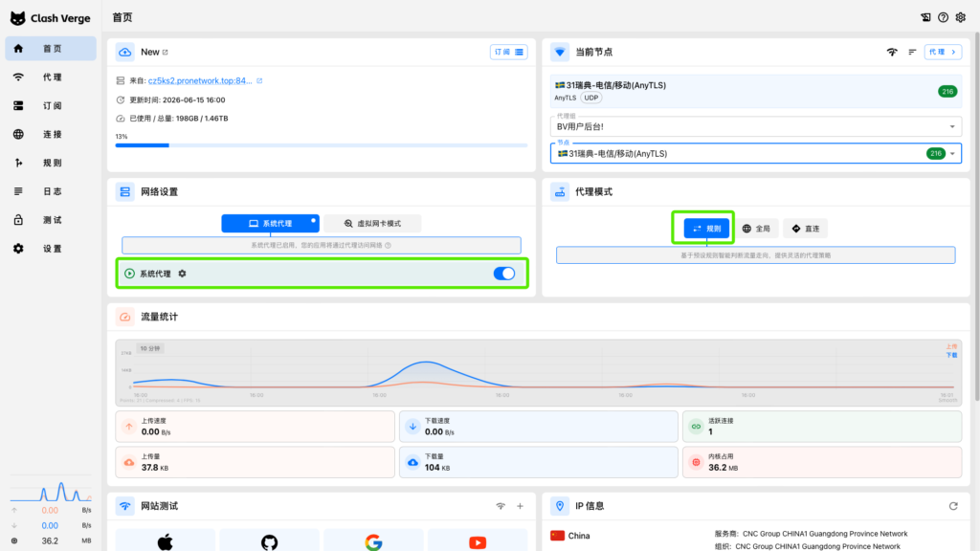
Task: Click the China flag in IP 信息
Action: 557,536
